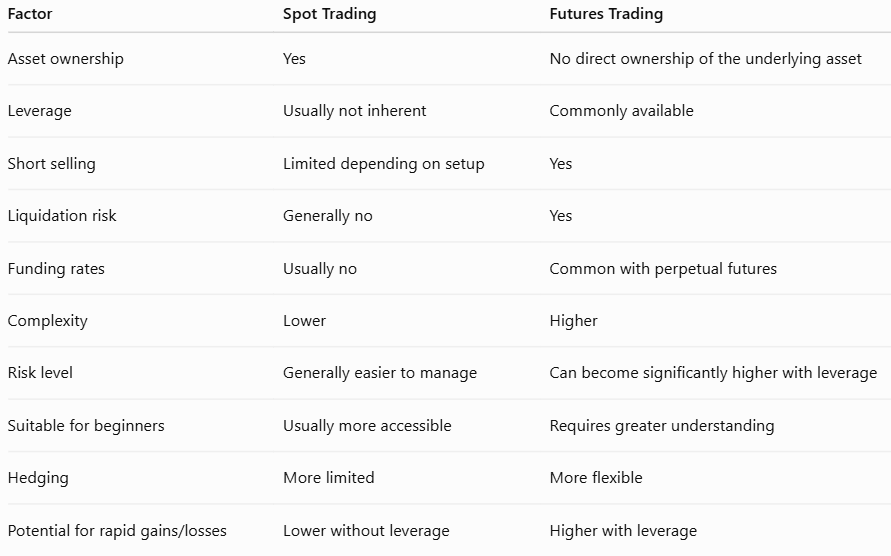Click the 'Lower without leverage' cell
This screenshot has height=556, width=891.
point(366,531)
